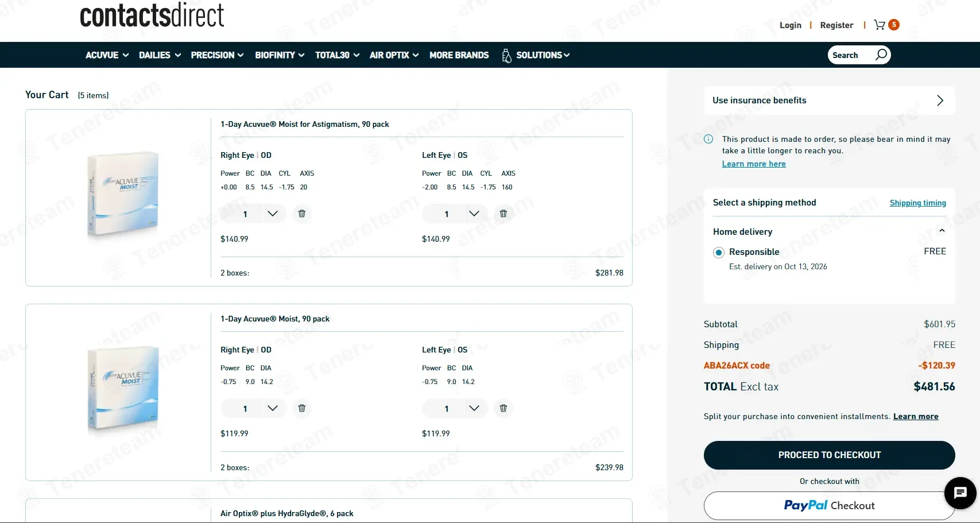Open 1-Day Acuvue Moist for Astigmatism title

(305, 124)
